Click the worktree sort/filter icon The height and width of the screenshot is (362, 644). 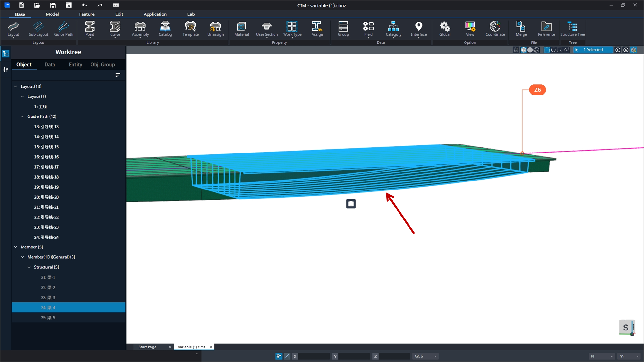pos(118,75)
